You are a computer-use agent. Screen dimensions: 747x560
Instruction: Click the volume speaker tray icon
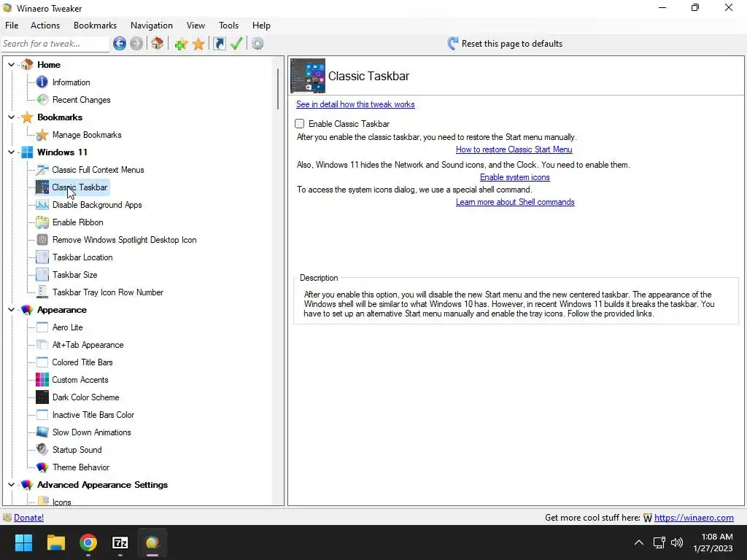tap(677, 542)
